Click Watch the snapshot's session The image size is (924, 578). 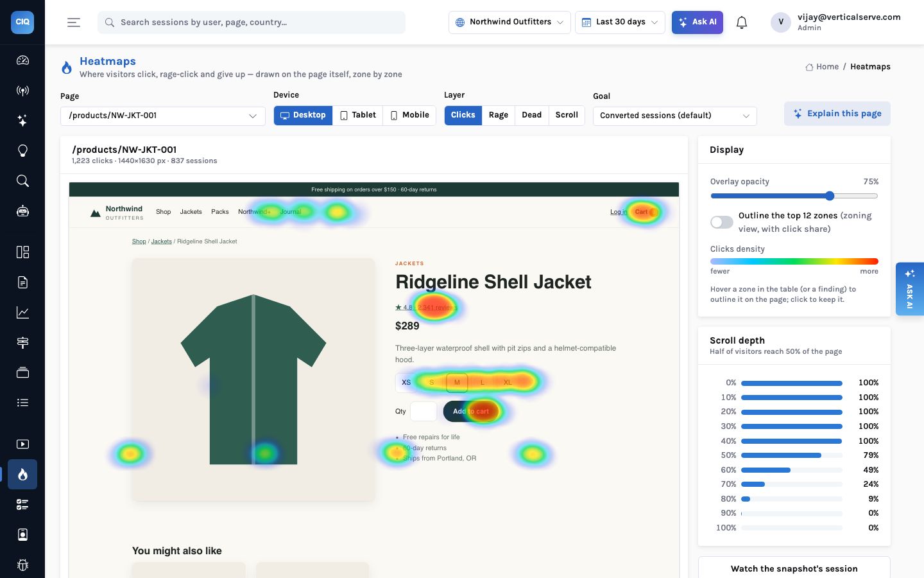click(794, 568)
